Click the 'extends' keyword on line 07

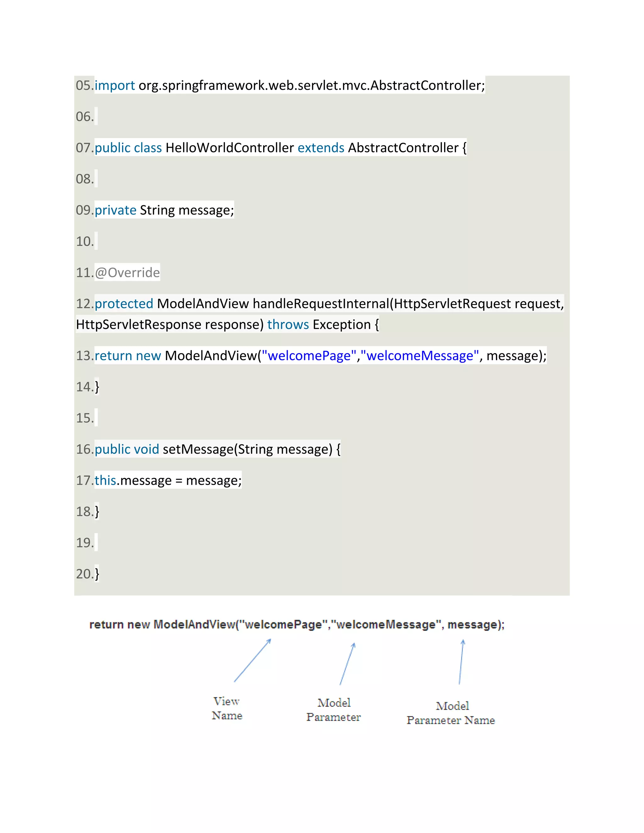coord(321,148)
